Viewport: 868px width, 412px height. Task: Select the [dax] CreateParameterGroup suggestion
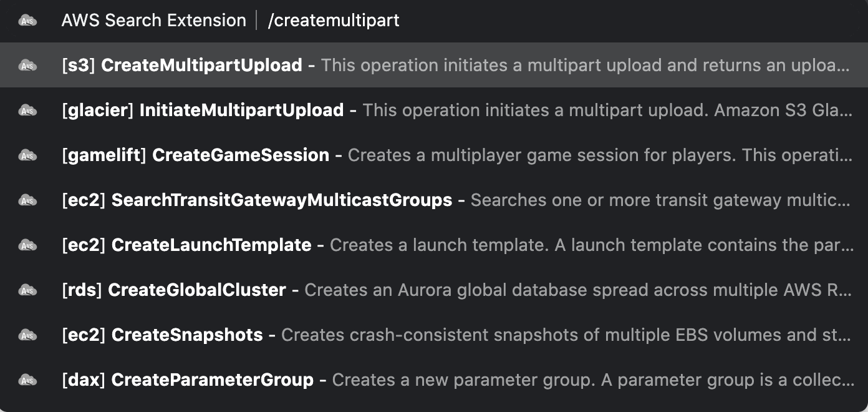point(434,380)
